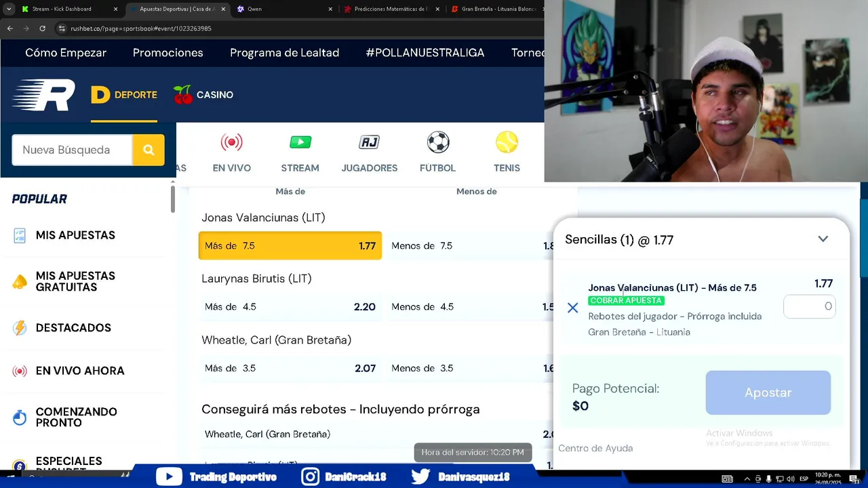Select Birutis Más de 4.5 at 2.20
This screenshot has width=868, height=488.
[x=290, y=307]
